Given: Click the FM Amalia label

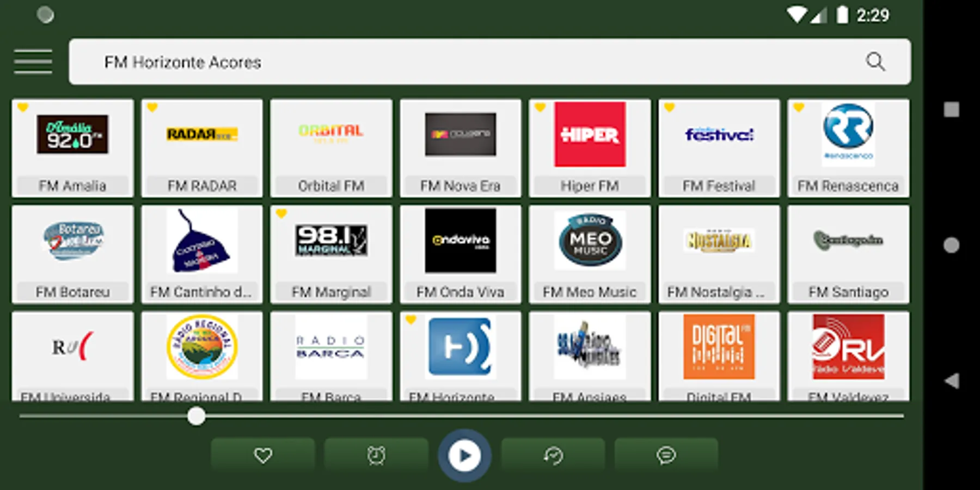Looking at the screenshot, I should click(72, 186).
